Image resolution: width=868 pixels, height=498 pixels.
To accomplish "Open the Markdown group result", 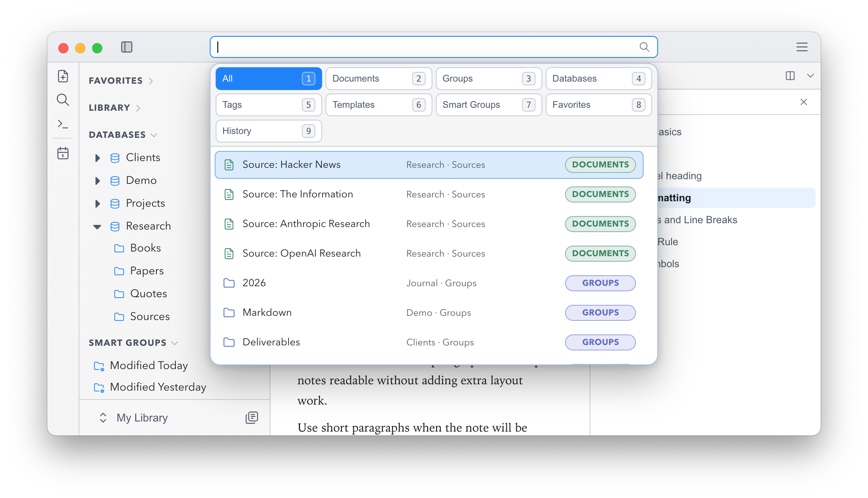I will tap(429, 313).
